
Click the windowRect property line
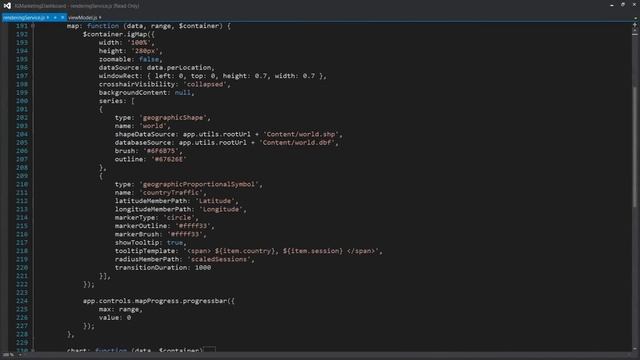coord(213,76)
